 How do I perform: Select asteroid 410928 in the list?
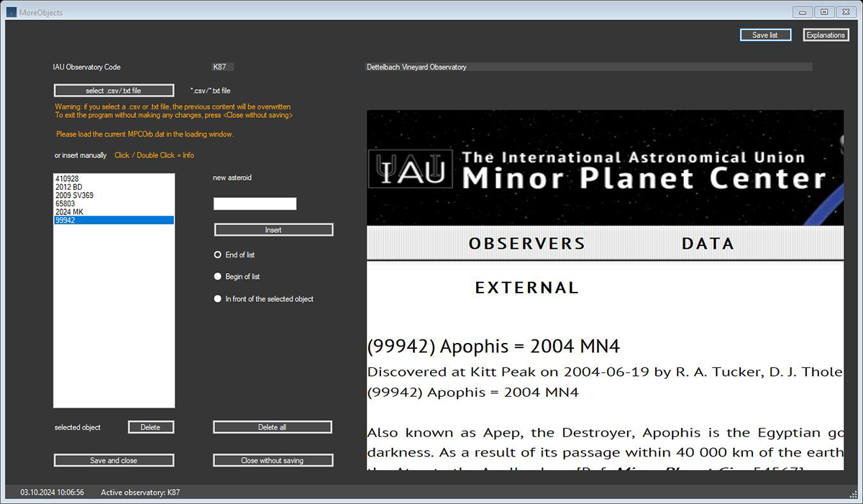(114, 178)
